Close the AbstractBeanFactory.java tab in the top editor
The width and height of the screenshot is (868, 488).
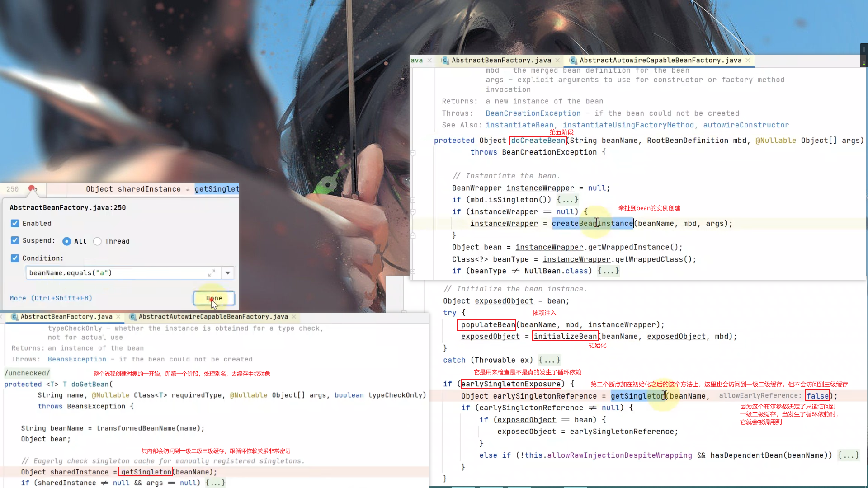(x=557, y=60)
